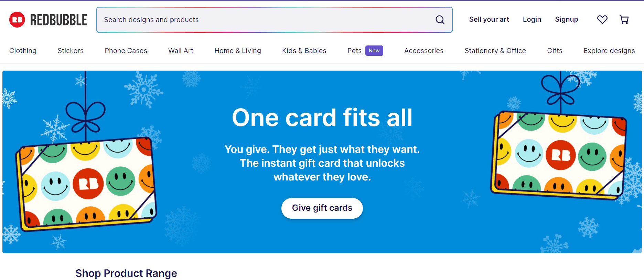This screenshot has width=644, height=280.
Task: Open the Stickers category menu
Action: [x=71, y=51]
